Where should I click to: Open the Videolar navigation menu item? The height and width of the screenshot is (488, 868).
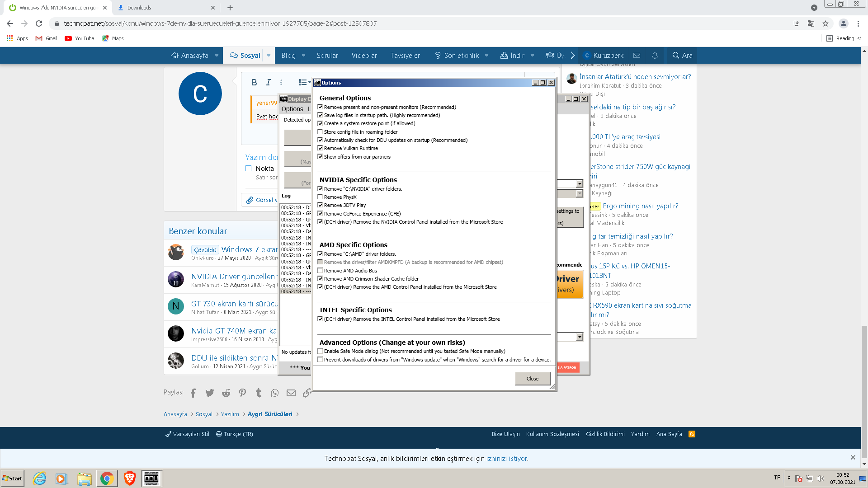coord(364,55)
